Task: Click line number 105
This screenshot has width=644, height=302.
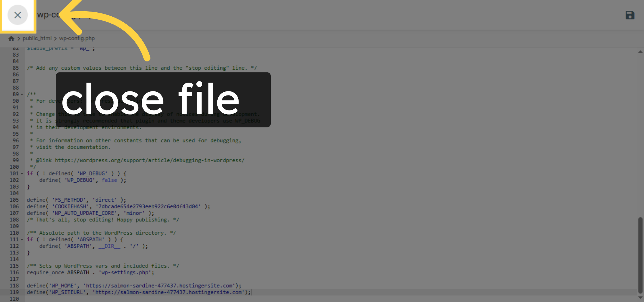Action: pos(14,200)
